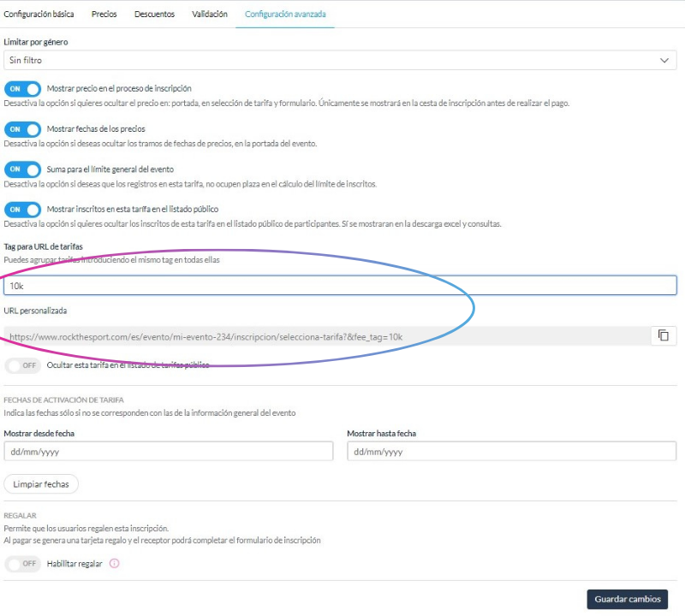
Task: Open the Configuración básica tab
Action: pos(39,14)
